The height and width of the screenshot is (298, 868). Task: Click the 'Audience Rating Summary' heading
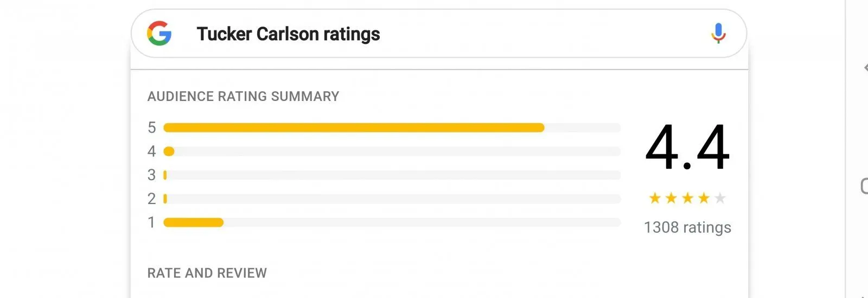point(243,97)
